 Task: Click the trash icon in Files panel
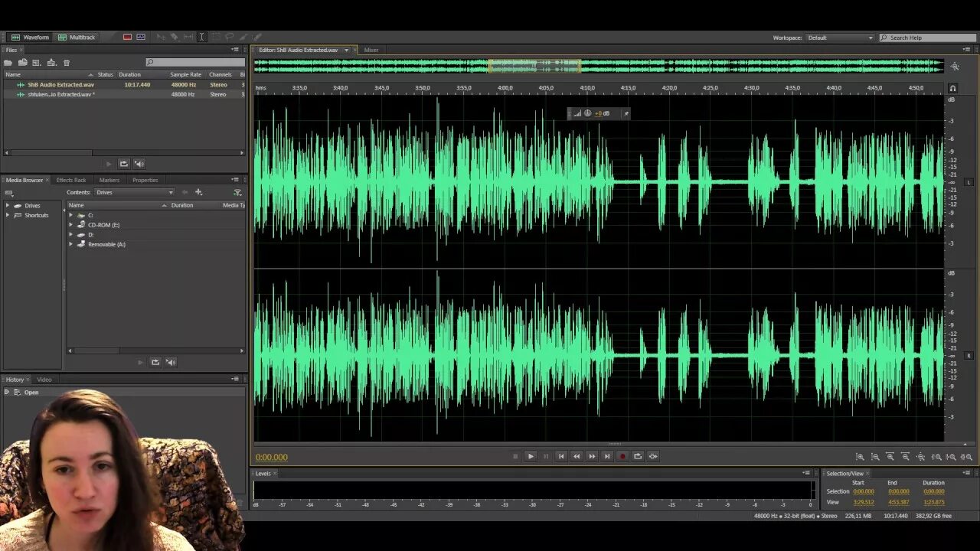pos(67,63)
